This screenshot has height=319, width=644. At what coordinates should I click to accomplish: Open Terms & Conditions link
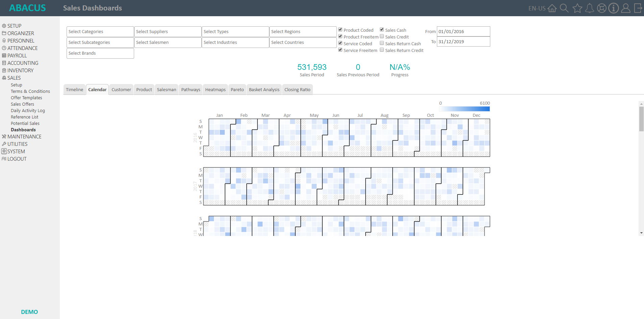coord(30,91)
